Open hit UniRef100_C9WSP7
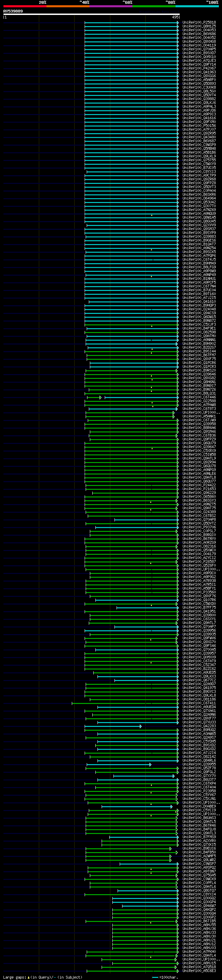Screen dimensions: 222x980 coord(199,864)
